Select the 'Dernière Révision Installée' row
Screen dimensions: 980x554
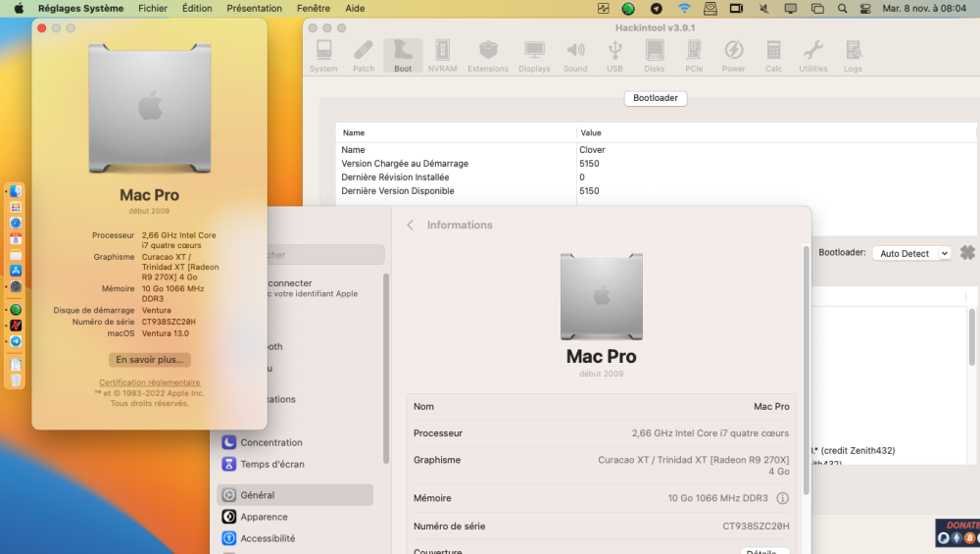pyautogui.click(x=656, y=177)
